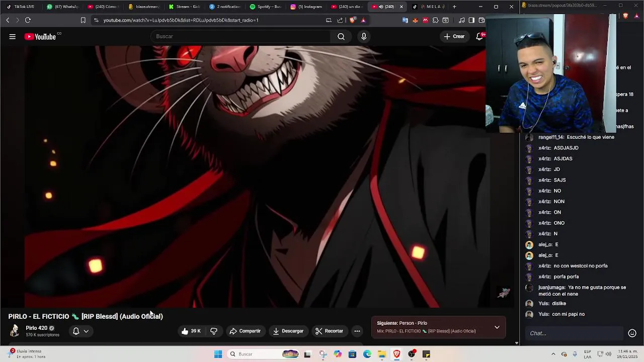Screen dimensions: 644x362
Task: Open the Windows Start menu
Action: coord(218,354)
